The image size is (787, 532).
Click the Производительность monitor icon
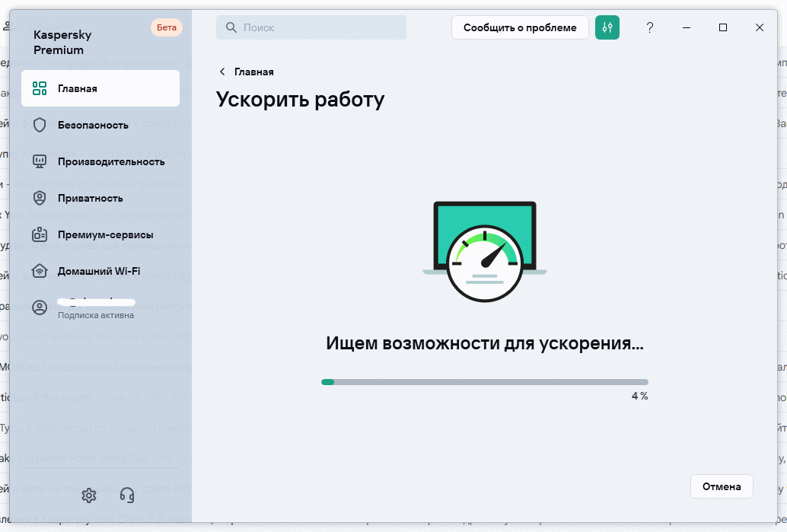click(40, 161)
